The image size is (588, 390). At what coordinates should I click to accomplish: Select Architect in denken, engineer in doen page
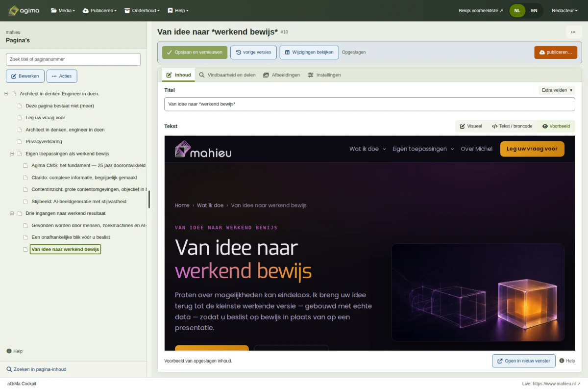click(65, 130)
